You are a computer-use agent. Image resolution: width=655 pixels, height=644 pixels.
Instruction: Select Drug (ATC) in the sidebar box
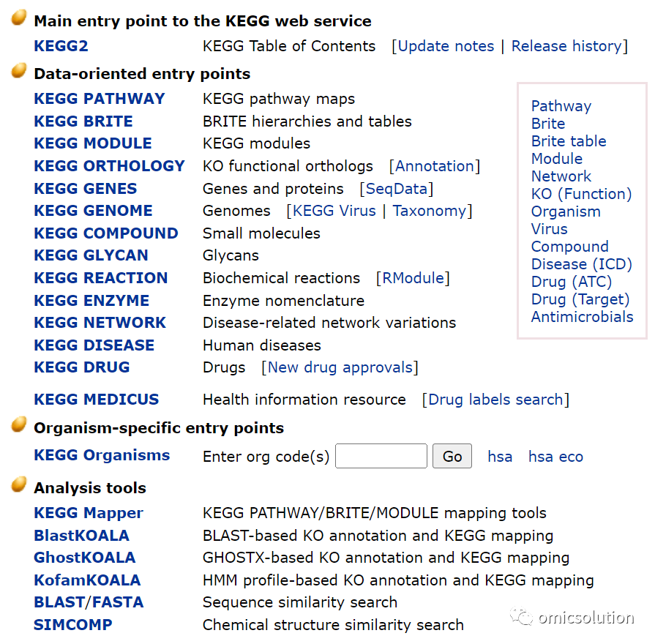(x=572, y=282)
